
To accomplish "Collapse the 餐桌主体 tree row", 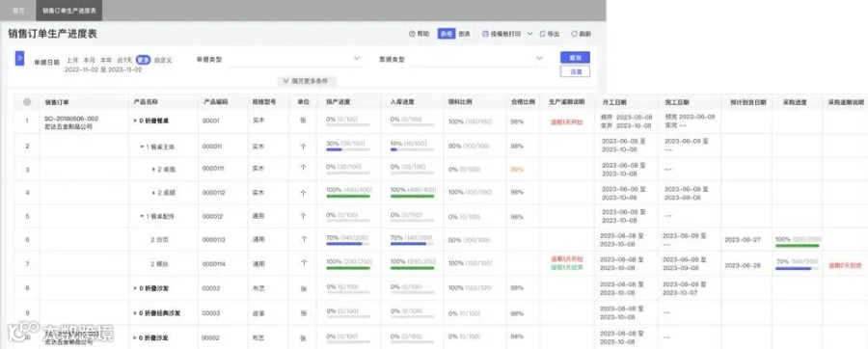I will click(142, 147).
